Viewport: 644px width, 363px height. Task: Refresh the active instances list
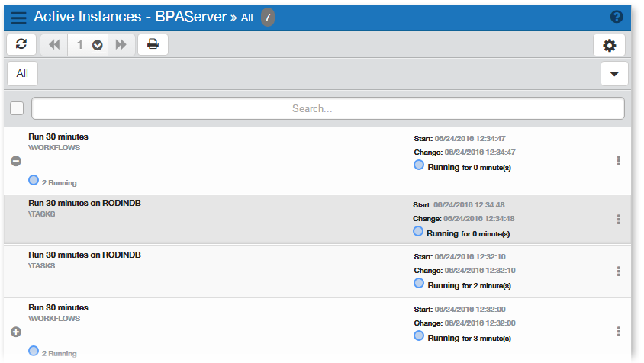click(x=21, y=45)
